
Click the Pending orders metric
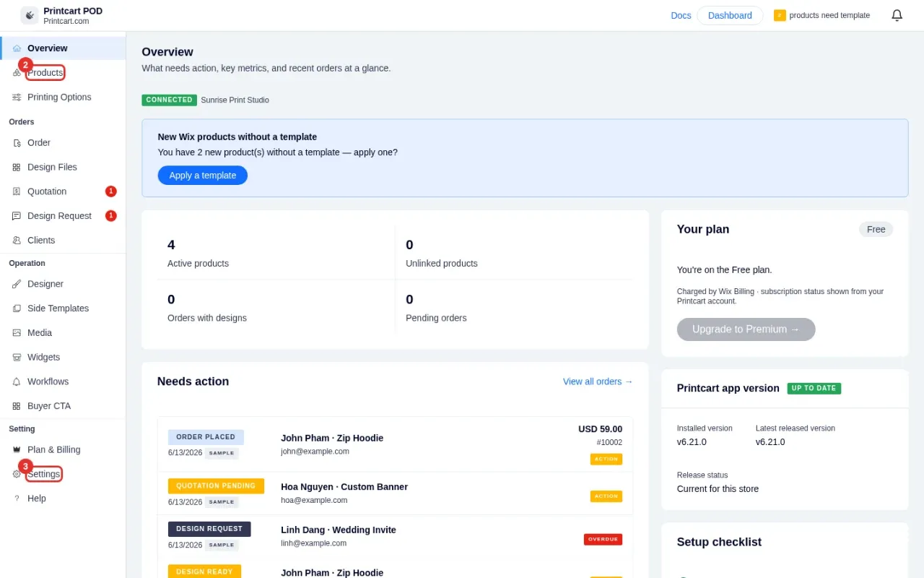pyautogui.click(x=515, y=307)
